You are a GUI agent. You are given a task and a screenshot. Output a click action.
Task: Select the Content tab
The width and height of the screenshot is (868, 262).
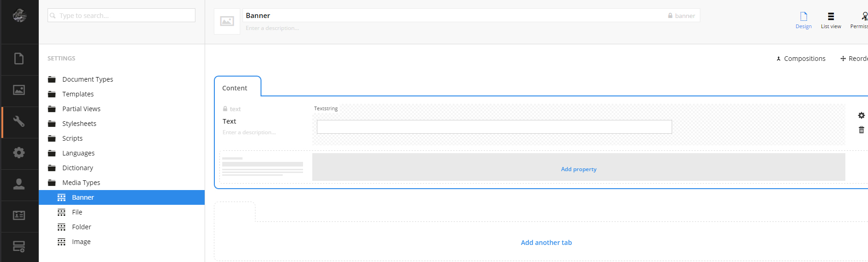click(235, 88)
